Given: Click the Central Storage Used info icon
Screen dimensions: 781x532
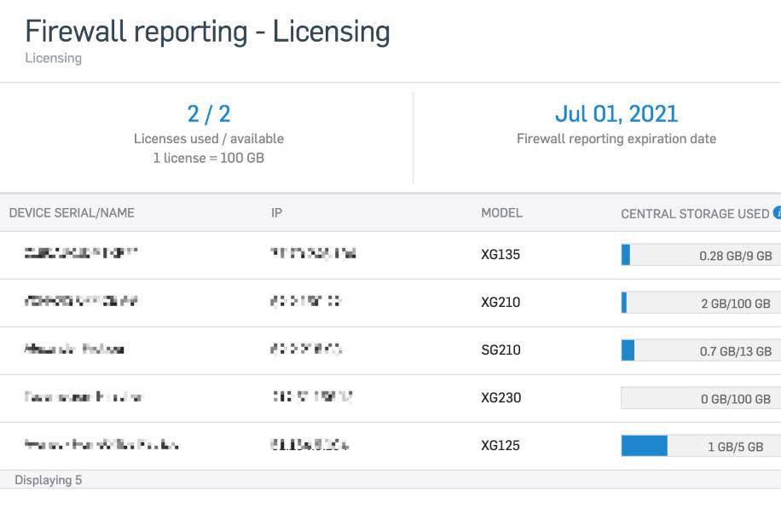Looking at the screenshot, I should (x=778, y=212).
